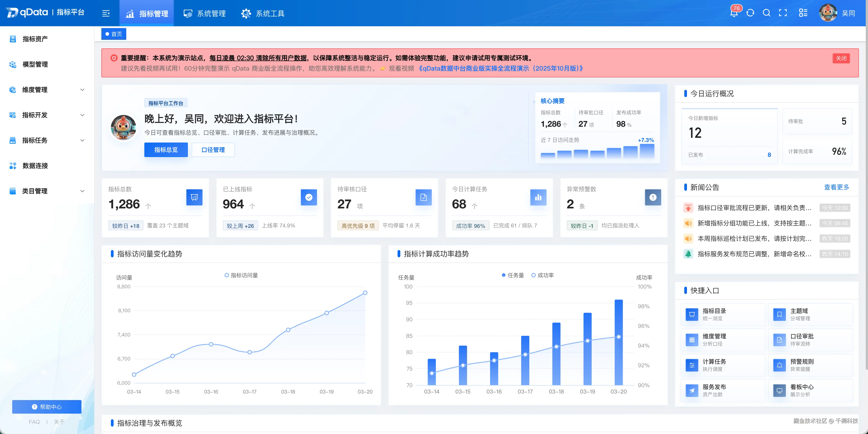
Task: Click the 数据连接 sidebar icon
Action: coord(12,166)
